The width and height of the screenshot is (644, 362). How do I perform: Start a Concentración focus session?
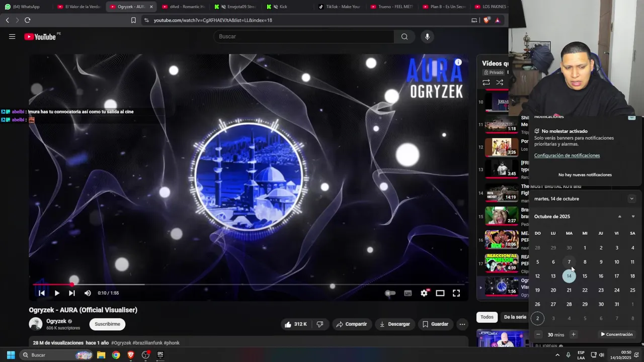(x=617, y=334)
